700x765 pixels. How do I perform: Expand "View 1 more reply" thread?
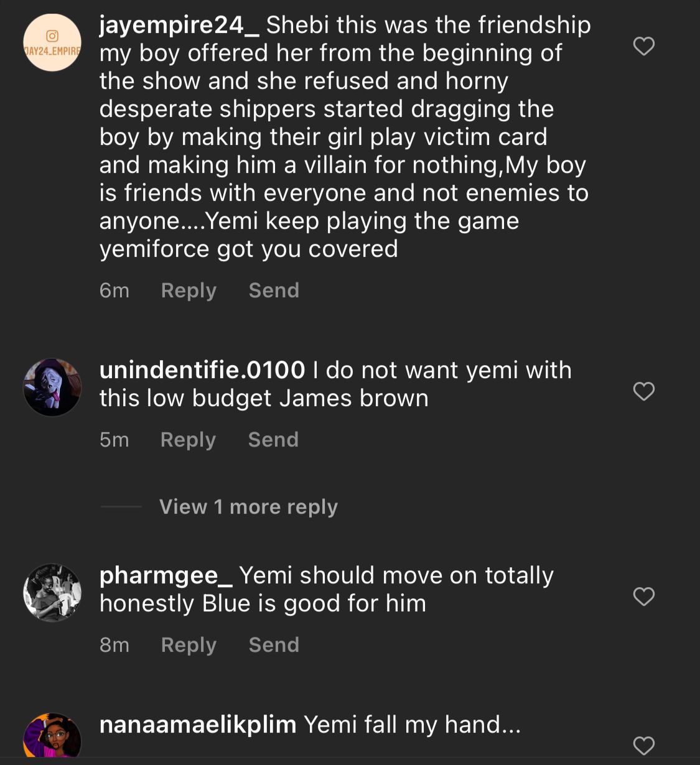coord(248,507)
